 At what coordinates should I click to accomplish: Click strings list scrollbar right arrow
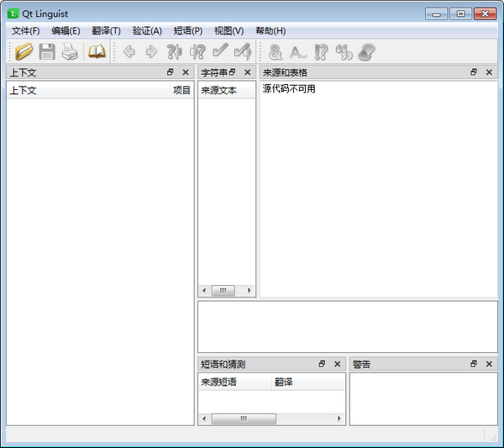249,291
